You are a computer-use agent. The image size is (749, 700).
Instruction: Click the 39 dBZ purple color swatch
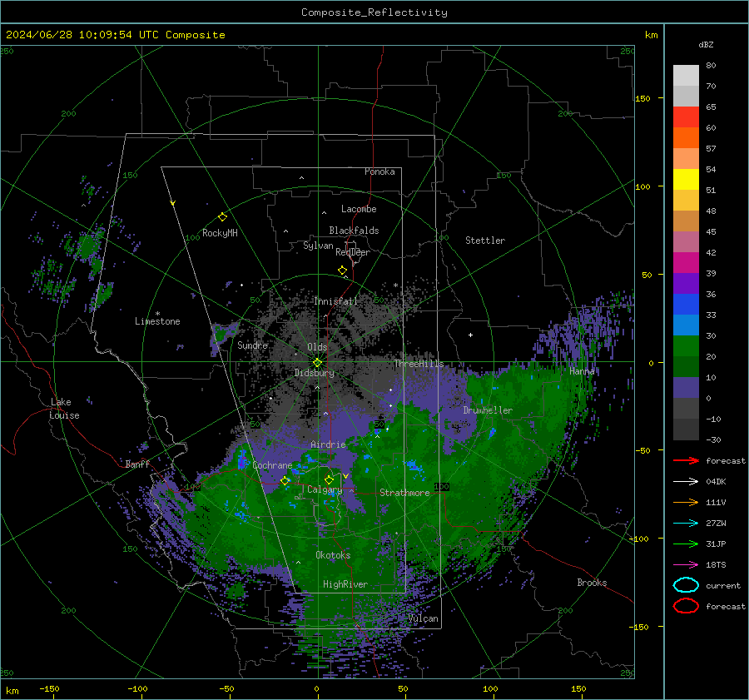[686, 283]
